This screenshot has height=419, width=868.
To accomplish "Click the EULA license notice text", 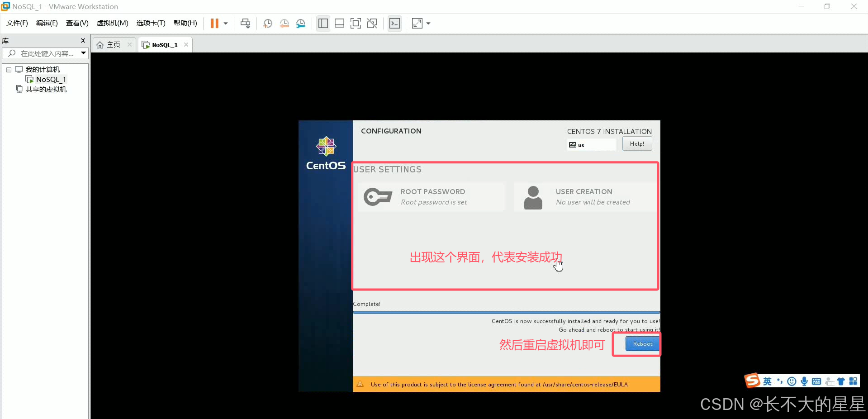I will click(499, 385).
